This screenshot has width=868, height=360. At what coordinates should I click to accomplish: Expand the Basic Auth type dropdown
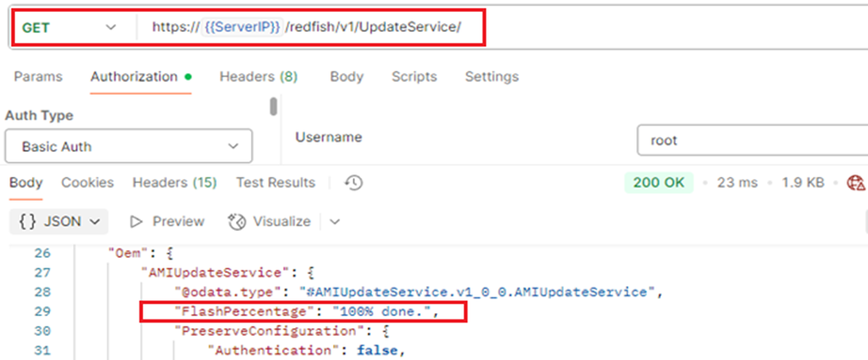point(128,147)
